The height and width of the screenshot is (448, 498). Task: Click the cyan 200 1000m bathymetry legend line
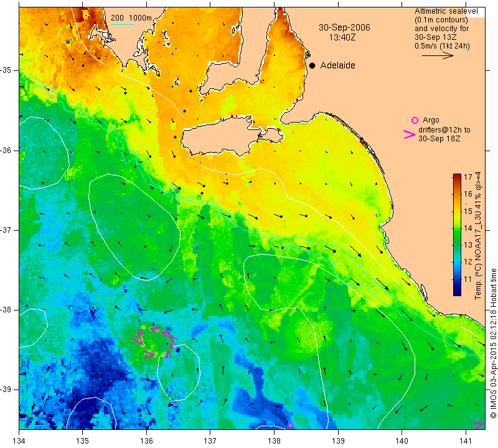(123, 24)
